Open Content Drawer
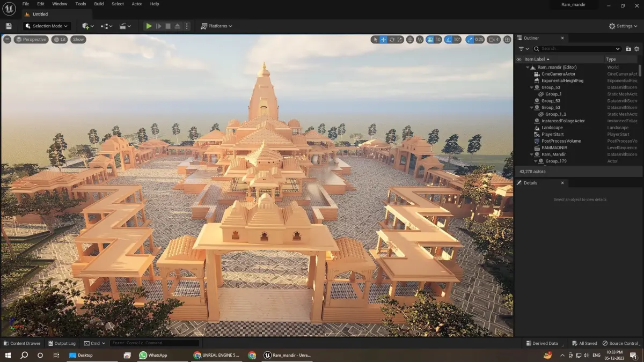Viewport: 644px width, 362px height. (x=22, y=343)
